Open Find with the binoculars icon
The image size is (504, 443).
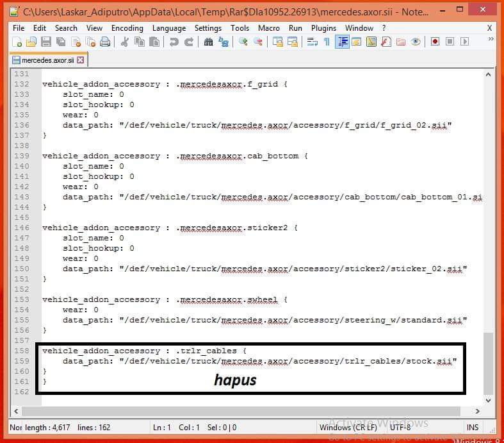(x=208, y=42)
